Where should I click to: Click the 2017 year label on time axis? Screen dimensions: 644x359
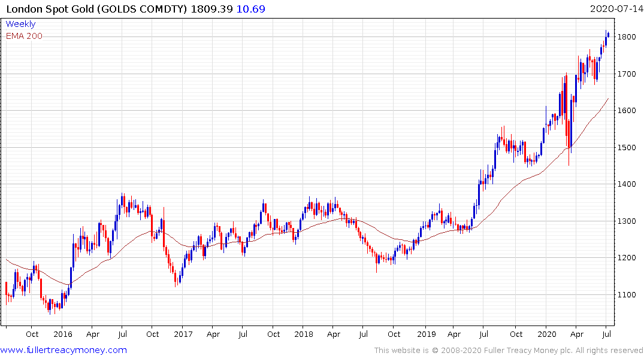click(x=183, y=334)
